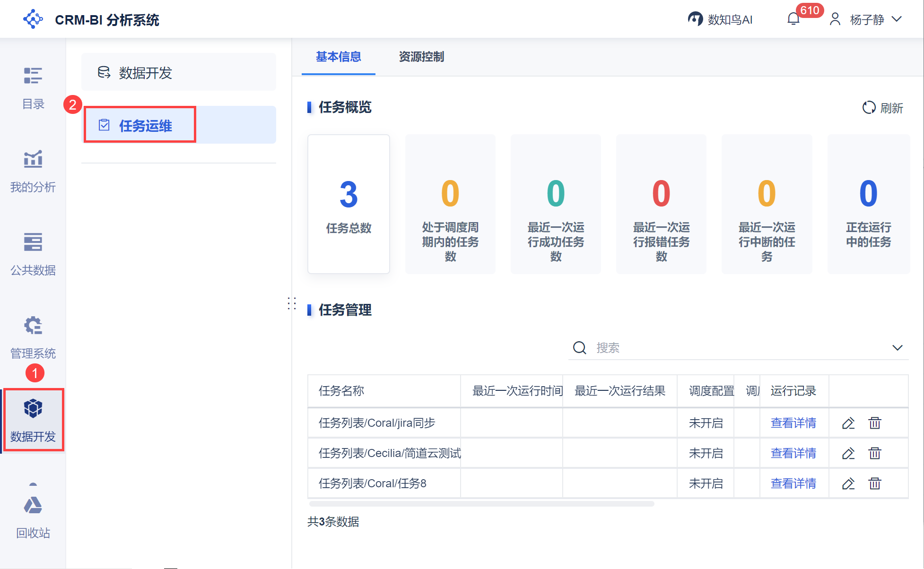924x569 pixels.
Task: Delete the Cecilia/简道云测试 task
Action: 875,453
